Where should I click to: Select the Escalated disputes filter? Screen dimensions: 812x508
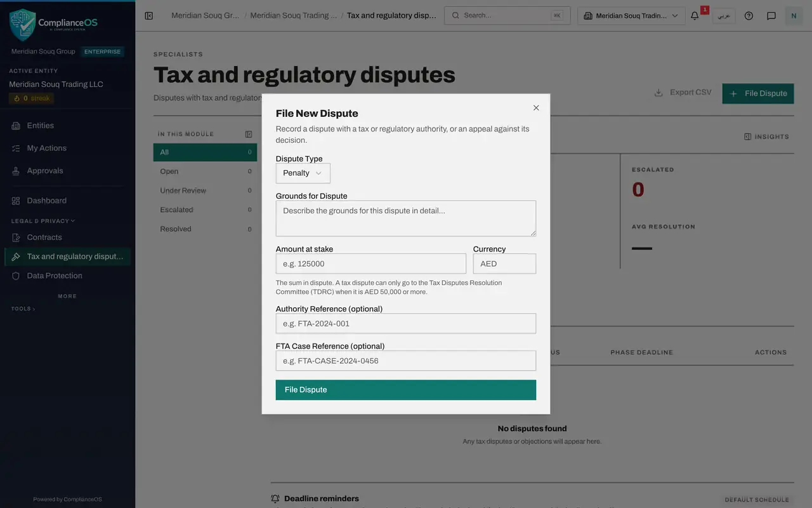pos(205,210)
